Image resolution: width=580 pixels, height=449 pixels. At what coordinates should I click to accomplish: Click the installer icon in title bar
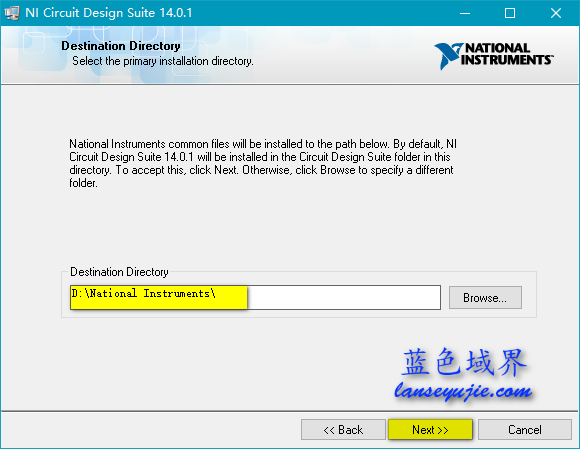[12, 13]
